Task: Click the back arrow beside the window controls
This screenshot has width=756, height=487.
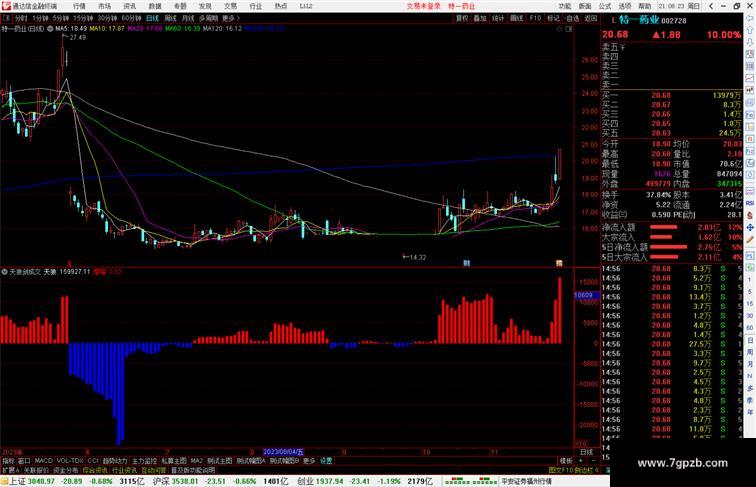Action: pos(711,6)
